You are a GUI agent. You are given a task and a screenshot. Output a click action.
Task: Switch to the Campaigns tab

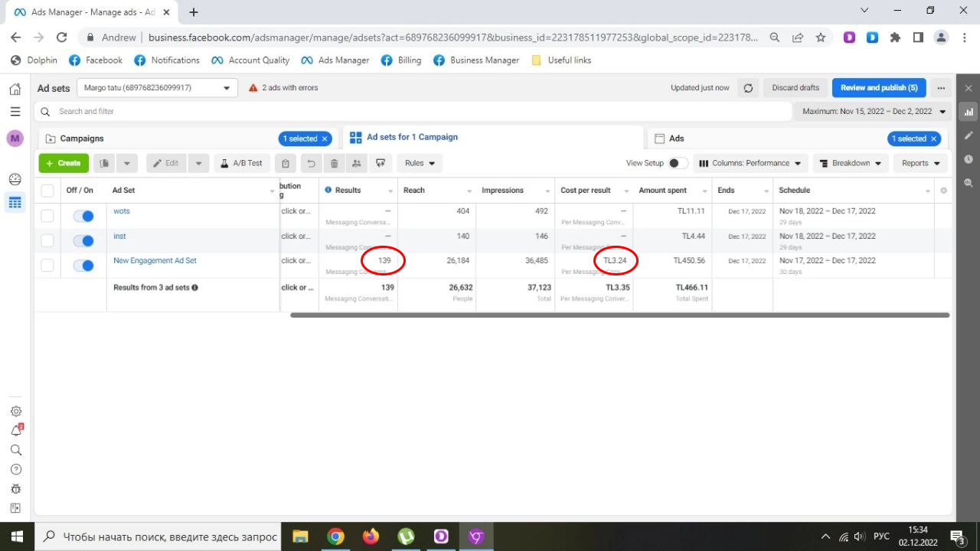(82, 139)
